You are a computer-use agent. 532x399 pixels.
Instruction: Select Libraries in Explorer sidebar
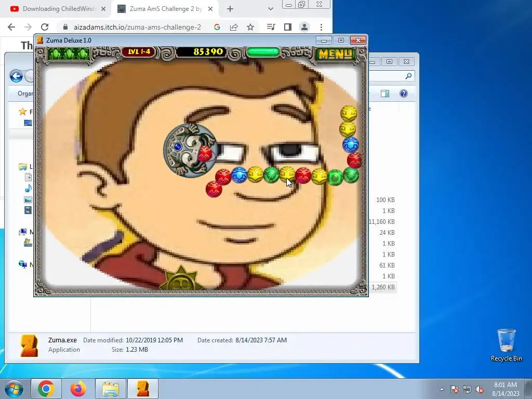[23, 167]
